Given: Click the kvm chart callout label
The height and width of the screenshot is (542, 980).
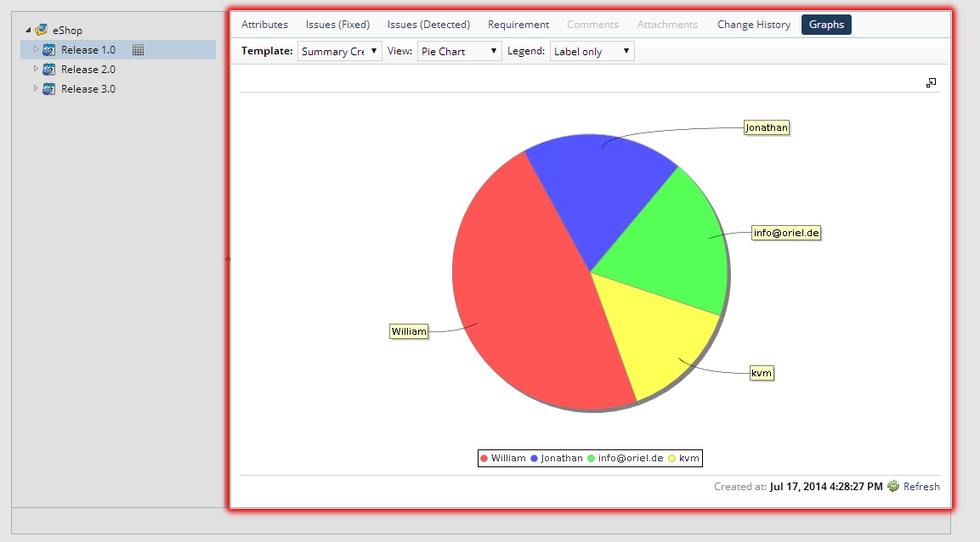Looking at the screenshot, I should [762, 373].
